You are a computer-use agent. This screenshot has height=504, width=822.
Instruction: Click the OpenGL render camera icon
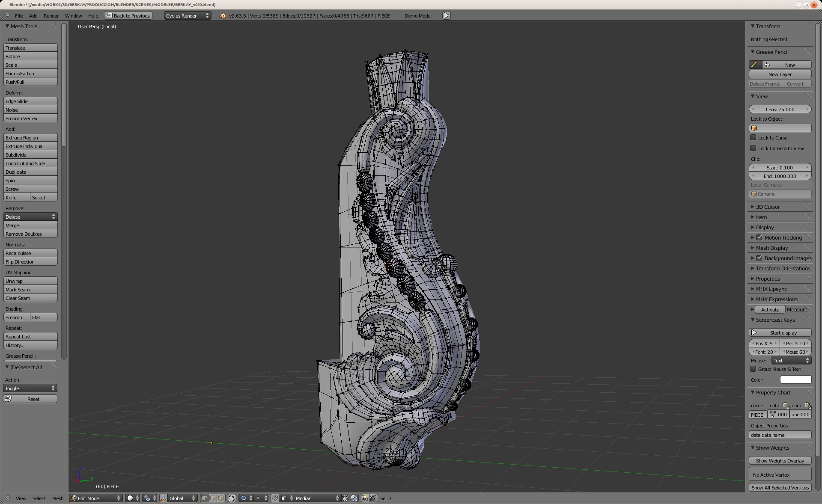(365, 498)
